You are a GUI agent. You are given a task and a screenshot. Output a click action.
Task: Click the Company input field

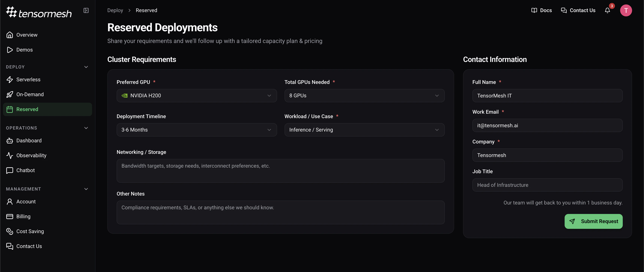point(547,155)
